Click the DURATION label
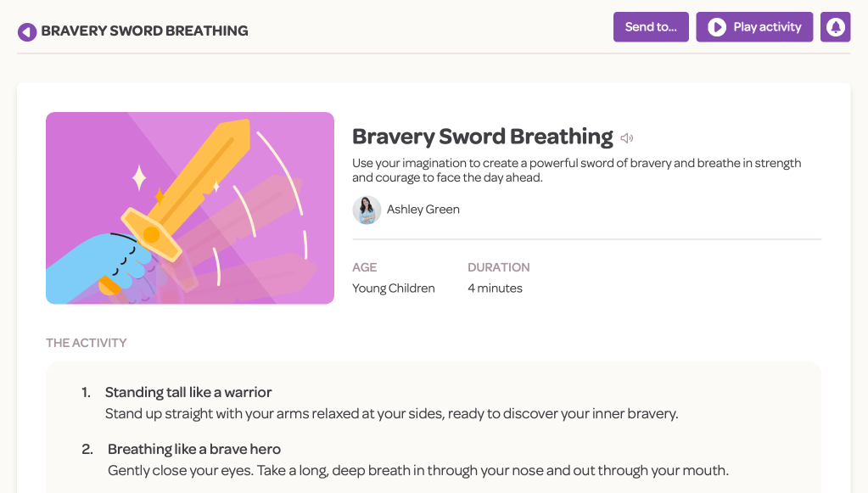Screen dimensions: 868x493 [x=498, y=267]
